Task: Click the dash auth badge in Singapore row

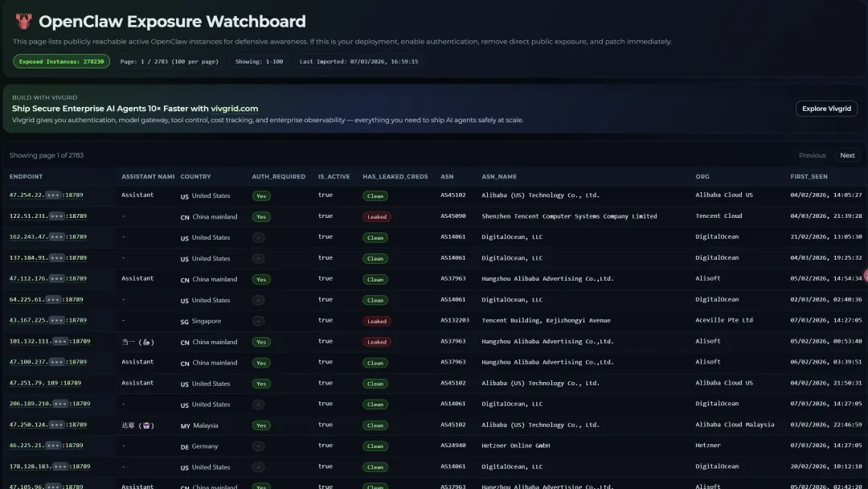Action: [258, 321]
